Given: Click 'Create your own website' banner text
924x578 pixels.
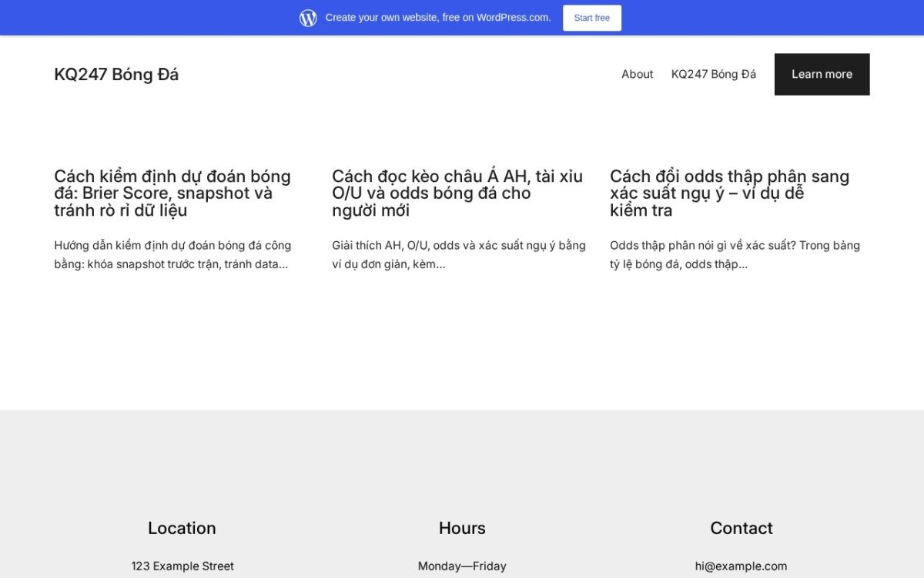Looking at the screenshot, I should point(438,18).
